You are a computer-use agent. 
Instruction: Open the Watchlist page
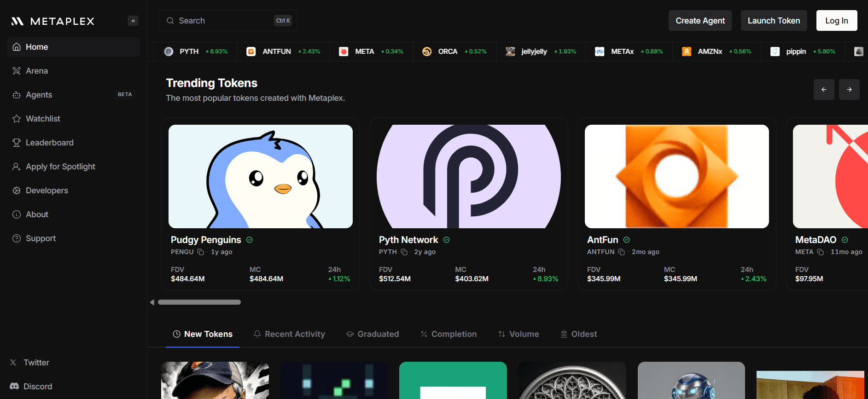(x=73, y=119)
